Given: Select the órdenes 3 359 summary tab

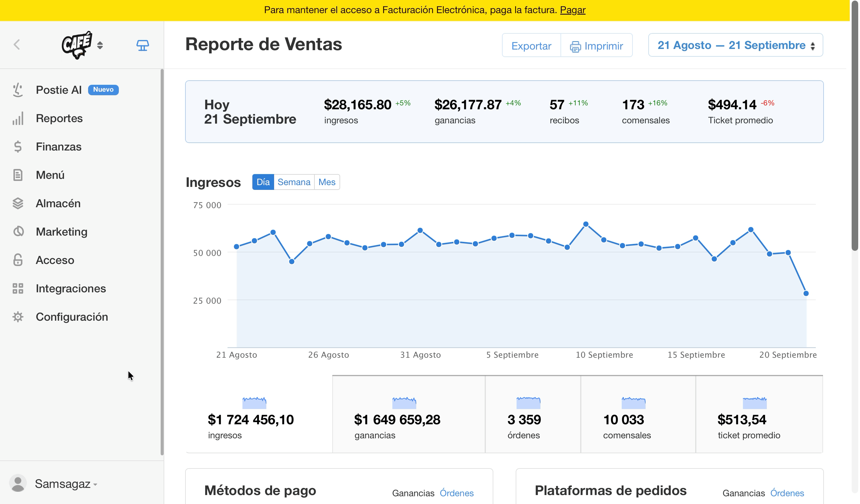Looking at the screenshot, I should point(533,414).
